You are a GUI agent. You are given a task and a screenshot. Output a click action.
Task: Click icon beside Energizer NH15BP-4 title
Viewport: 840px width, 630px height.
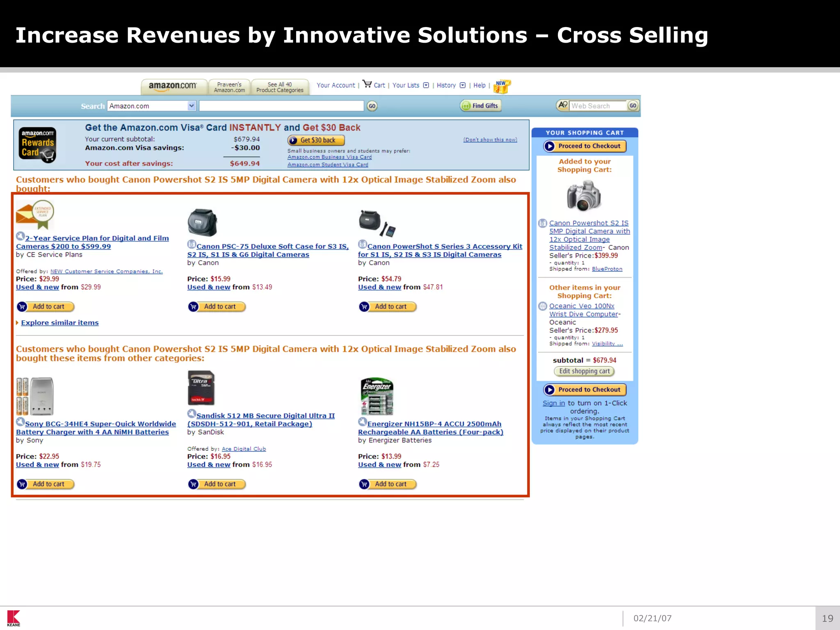tap(362, 422)
